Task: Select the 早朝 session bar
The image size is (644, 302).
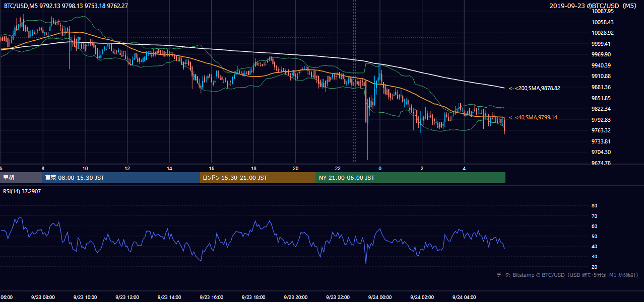Action: 21,178
